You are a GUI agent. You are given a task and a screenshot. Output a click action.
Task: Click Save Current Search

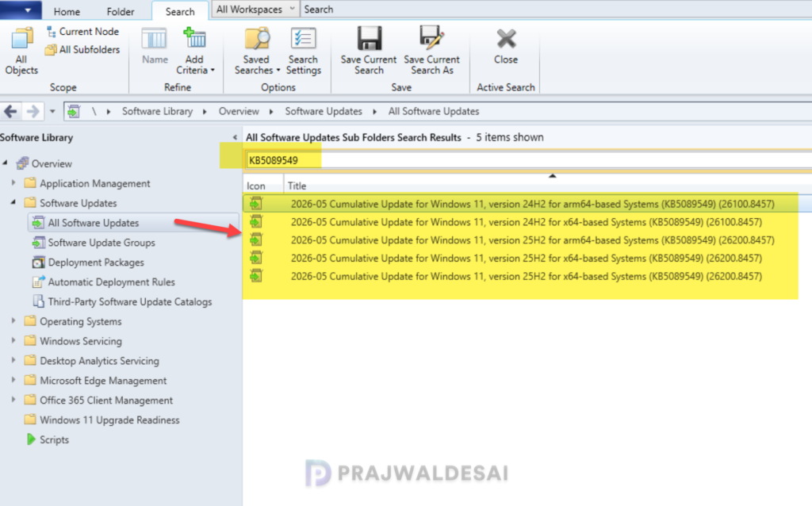tap(369, 51)
